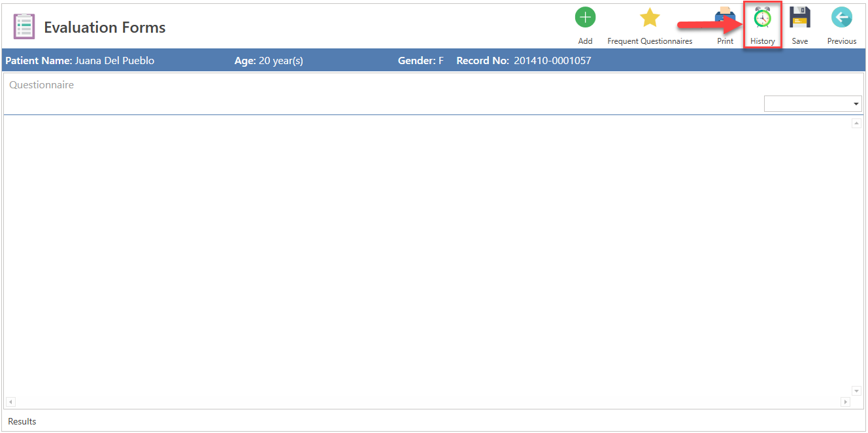This screenshot has height=433, width=868.
Task: Click the horizontal scrollbar left arrow
Action: [x=10, y=402]
